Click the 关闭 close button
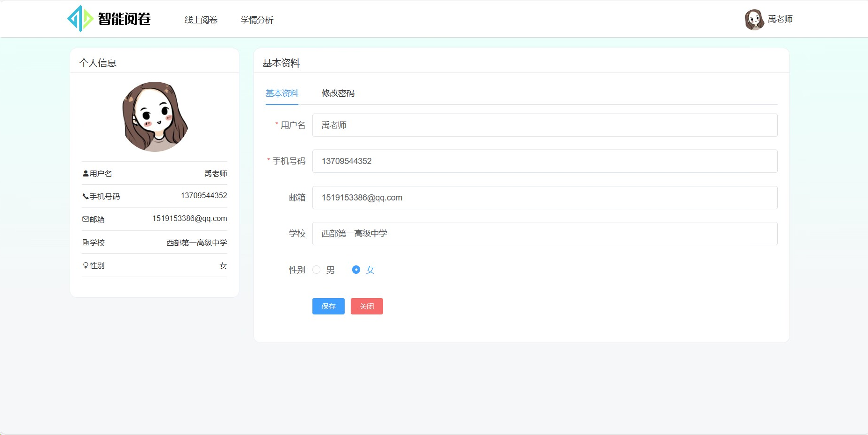This screenshot has width=868, height=435. [367, 306]
